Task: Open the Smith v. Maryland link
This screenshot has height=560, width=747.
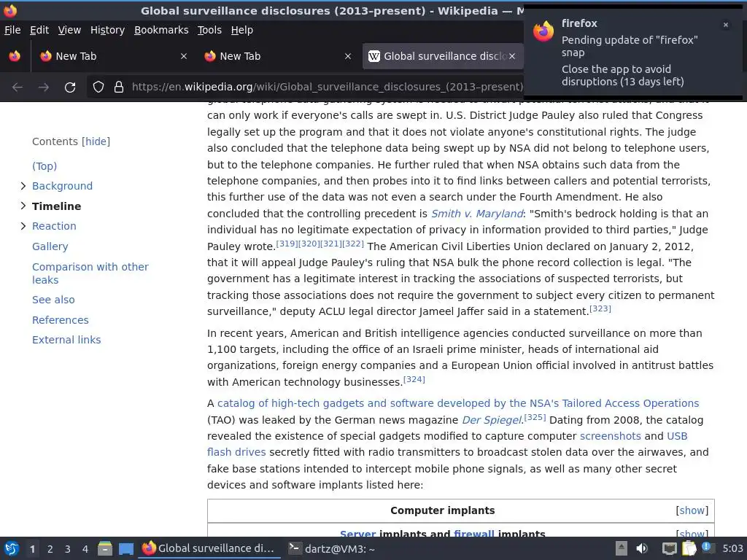Action: (x=477, y=214)
